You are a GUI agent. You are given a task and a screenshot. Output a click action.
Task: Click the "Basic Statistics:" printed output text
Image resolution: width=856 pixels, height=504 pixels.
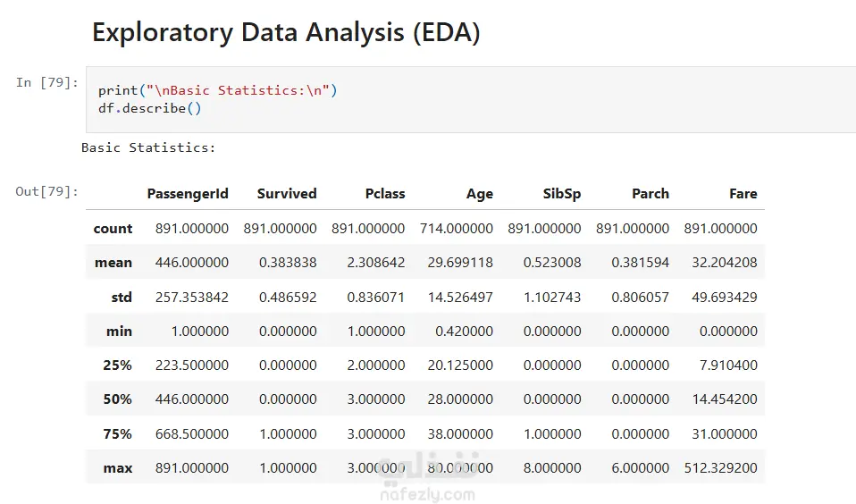148,147
